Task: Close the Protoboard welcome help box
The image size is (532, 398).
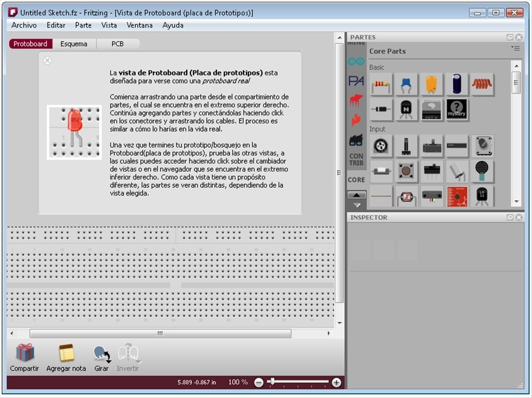Action: (x=47, y=60)
